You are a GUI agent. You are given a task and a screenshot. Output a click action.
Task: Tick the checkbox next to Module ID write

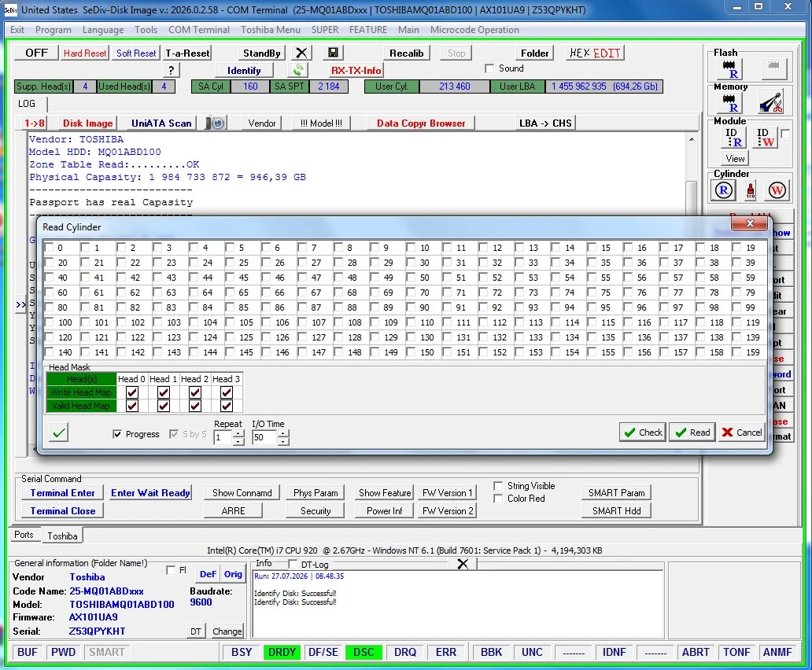(785, 134)
